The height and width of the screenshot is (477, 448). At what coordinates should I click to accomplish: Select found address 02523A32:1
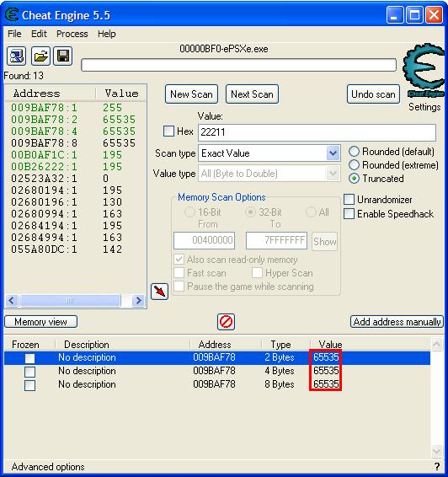pos(44,179)
